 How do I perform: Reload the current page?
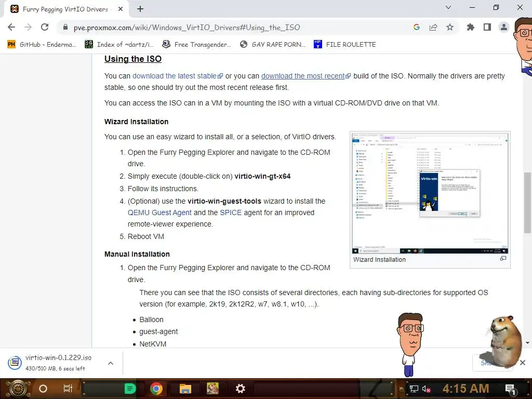(x=45, y=27)
